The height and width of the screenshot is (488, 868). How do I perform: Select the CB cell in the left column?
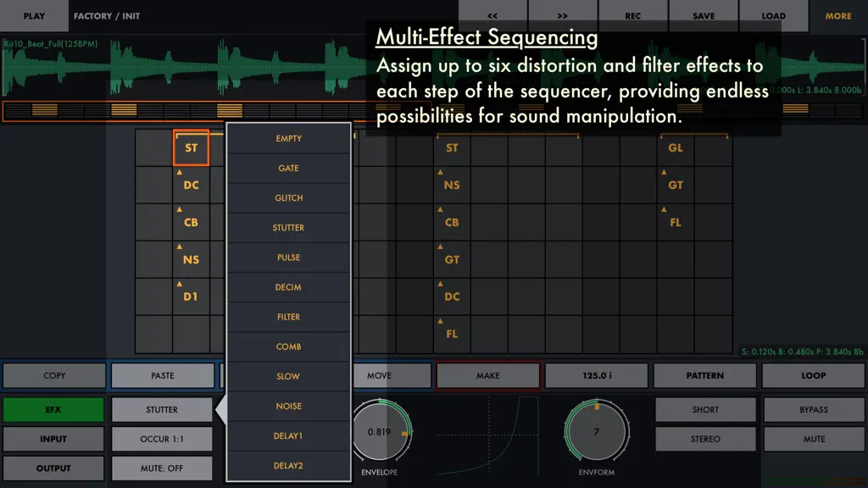coord(191,223)
